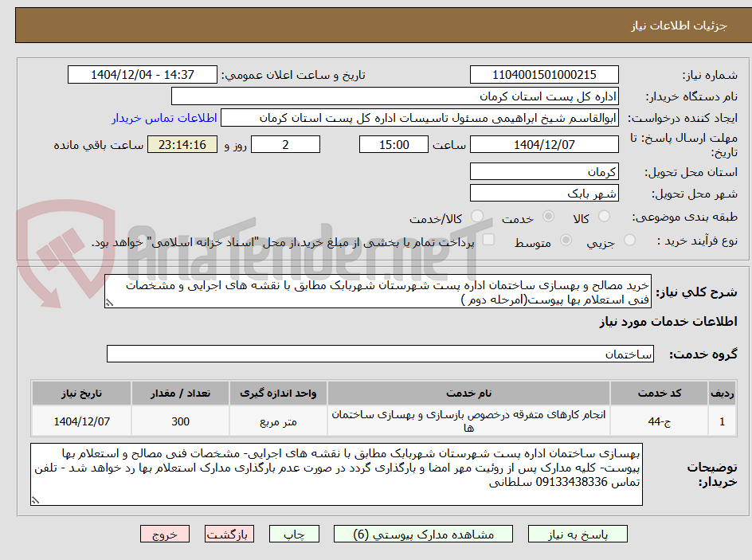Click the جزئیات اطلاعات نیاز page title

[679, 25]
